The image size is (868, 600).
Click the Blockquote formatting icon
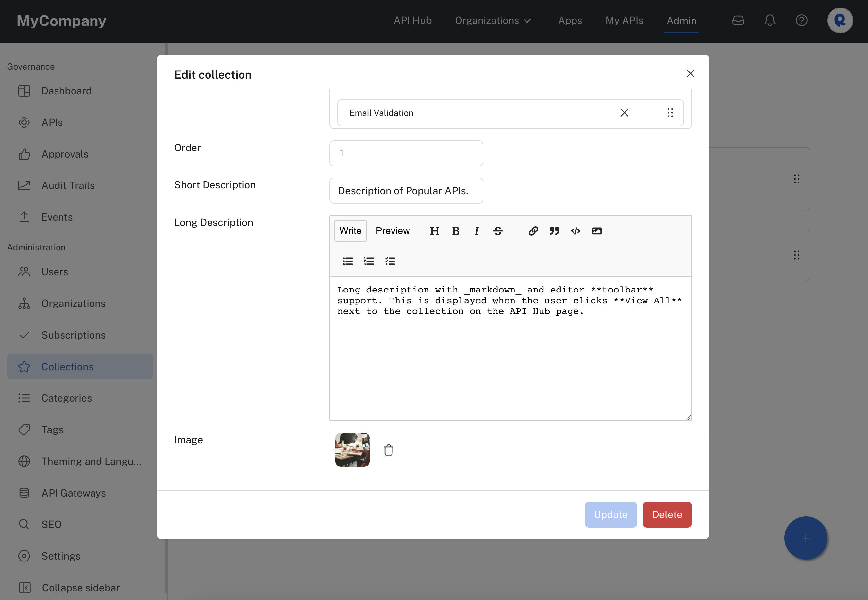[x=554, y=230]
